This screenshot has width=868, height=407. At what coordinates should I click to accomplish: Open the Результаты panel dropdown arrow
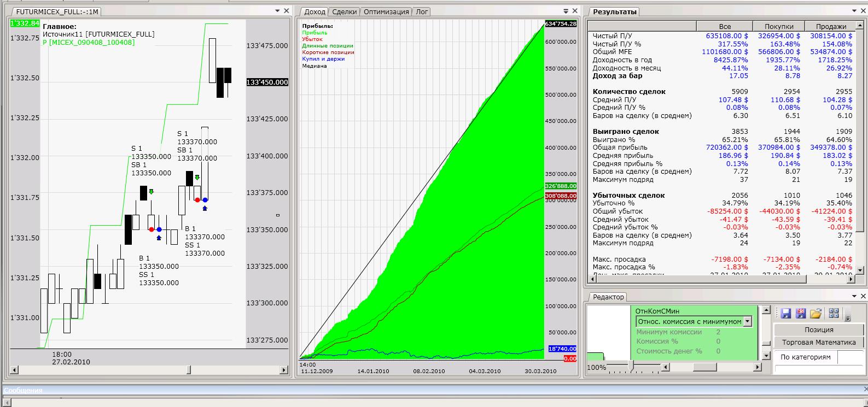tap(853, 11)
